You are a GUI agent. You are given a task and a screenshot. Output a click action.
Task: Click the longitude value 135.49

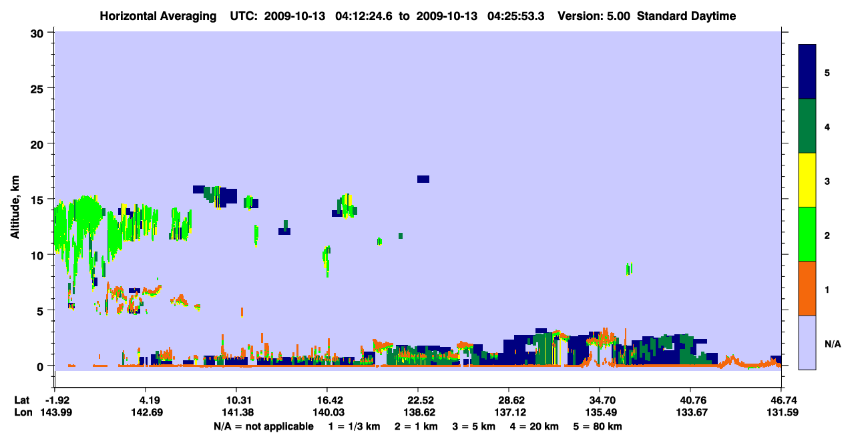click(600, 412)
